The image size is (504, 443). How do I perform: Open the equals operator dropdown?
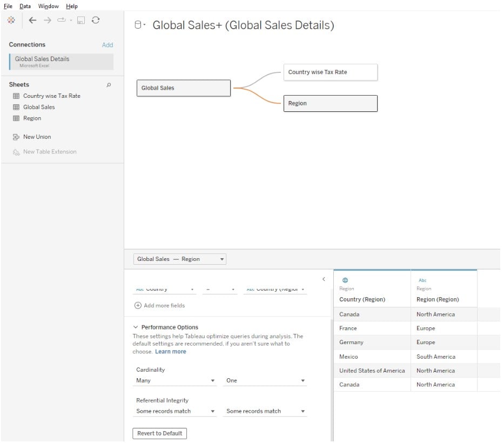click(220, 290)
